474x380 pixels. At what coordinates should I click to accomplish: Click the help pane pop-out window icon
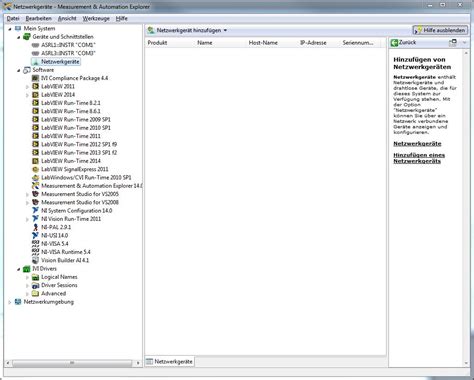[x=453, y=42]
